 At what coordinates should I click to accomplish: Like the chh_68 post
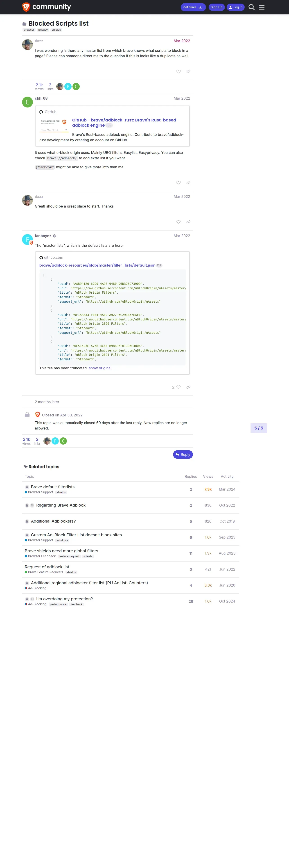point(179,183)
